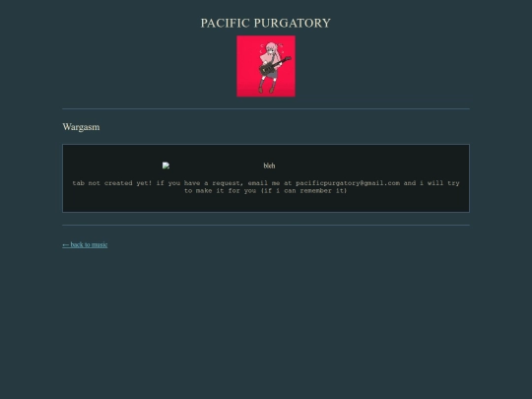Click the 'bleh' image alt text
The height and width of the screenshot is (399, 532).
[269, 166]
